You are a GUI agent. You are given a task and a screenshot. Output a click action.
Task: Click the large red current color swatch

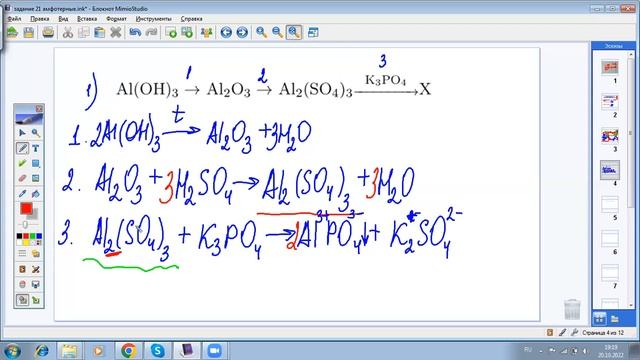pyautogui.click(x=26, y=209)
